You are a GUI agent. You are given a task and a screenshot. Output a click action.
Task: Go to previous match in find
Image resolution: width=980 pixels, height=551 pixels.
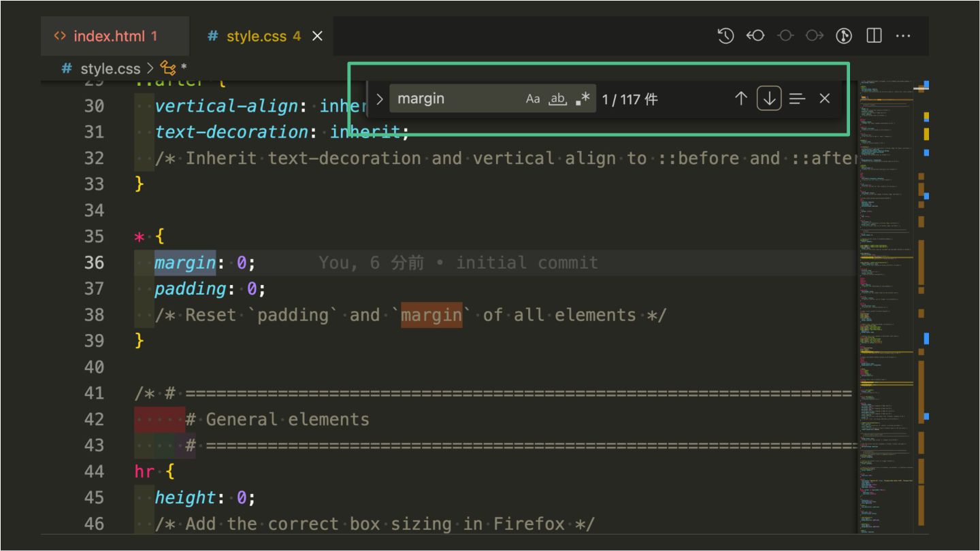[x=741, y=99]
